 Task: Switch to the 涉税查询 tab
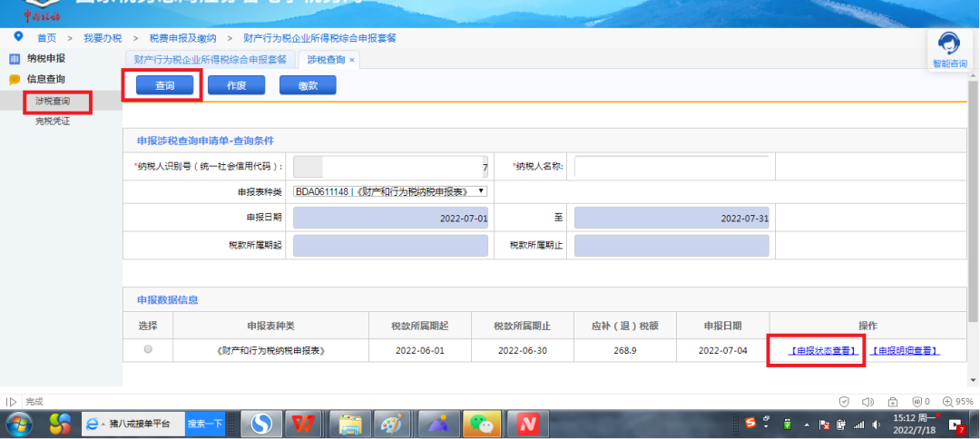(326, 59)
